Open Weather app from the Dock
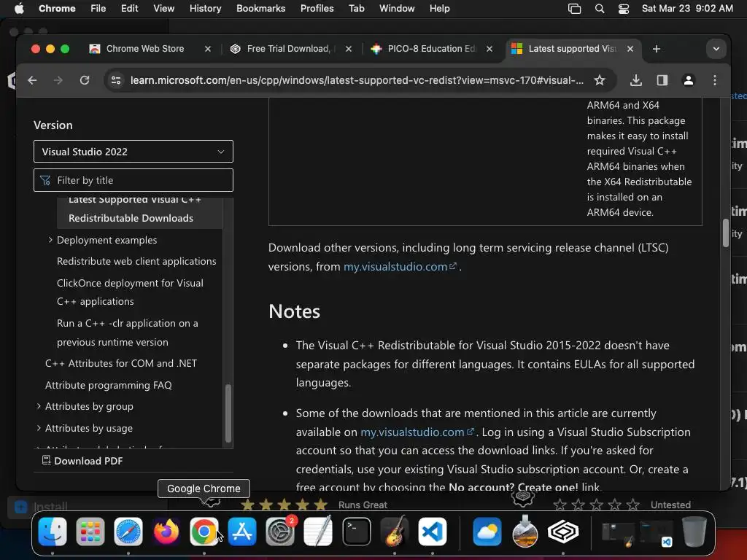Image resolution: width=747 pixels, height=560 pixels. [487, 532]
